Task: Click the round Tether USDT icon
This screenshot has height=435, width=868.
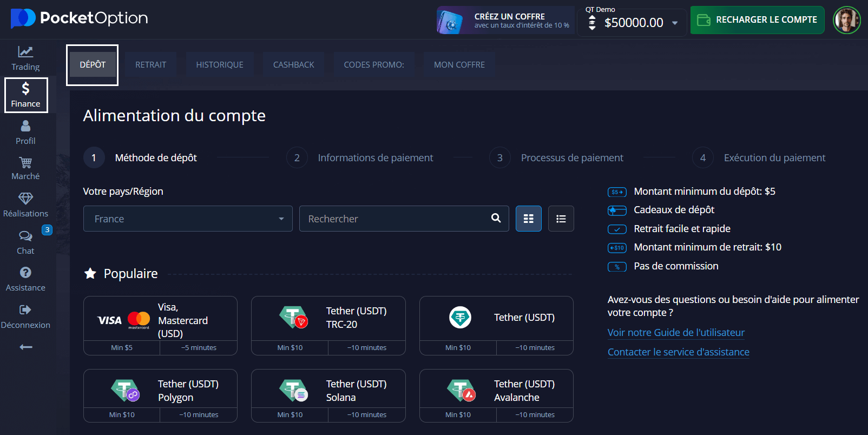Action: 460,317
